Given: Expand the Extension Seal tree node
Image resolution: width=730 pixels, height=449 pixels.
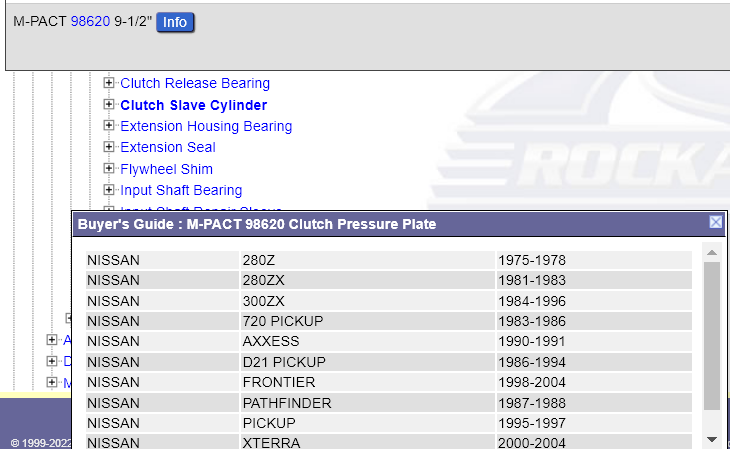Looking at the screenshot, I should [x=110, y=147].
